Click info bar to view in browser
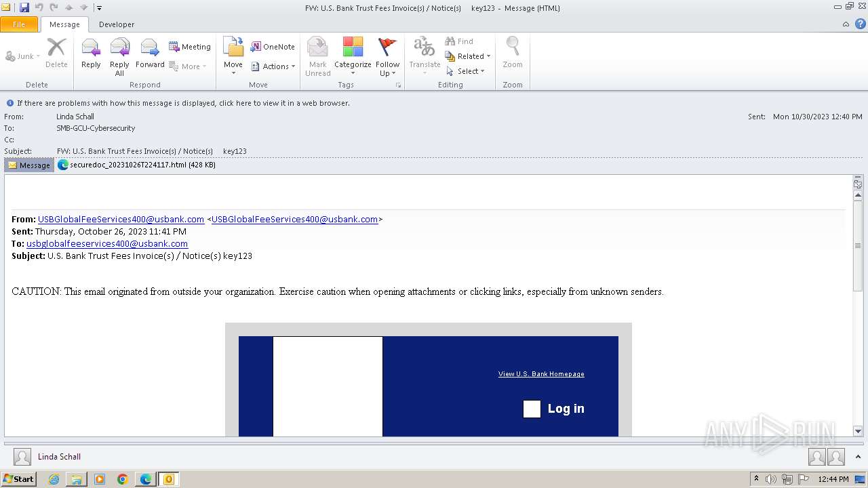The width and height of the screenshot is (868, 488). tap(183, 103)
